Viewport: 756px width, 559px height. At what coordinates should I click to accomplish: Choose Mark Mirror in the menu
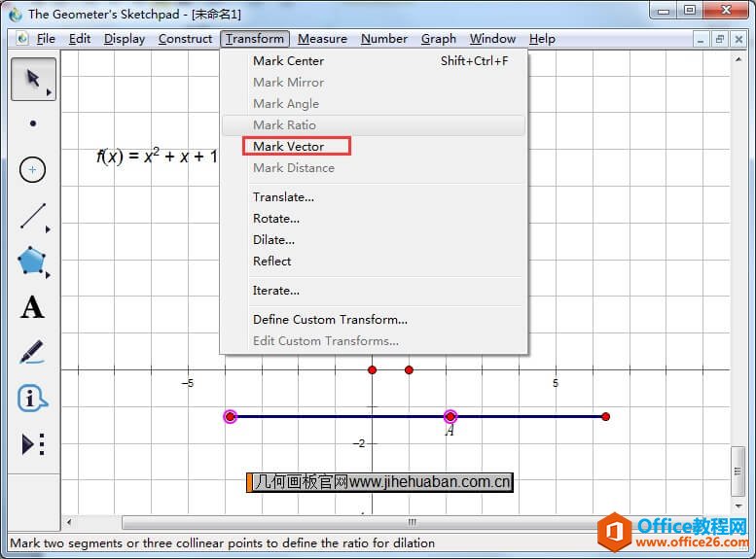point(374,83)
